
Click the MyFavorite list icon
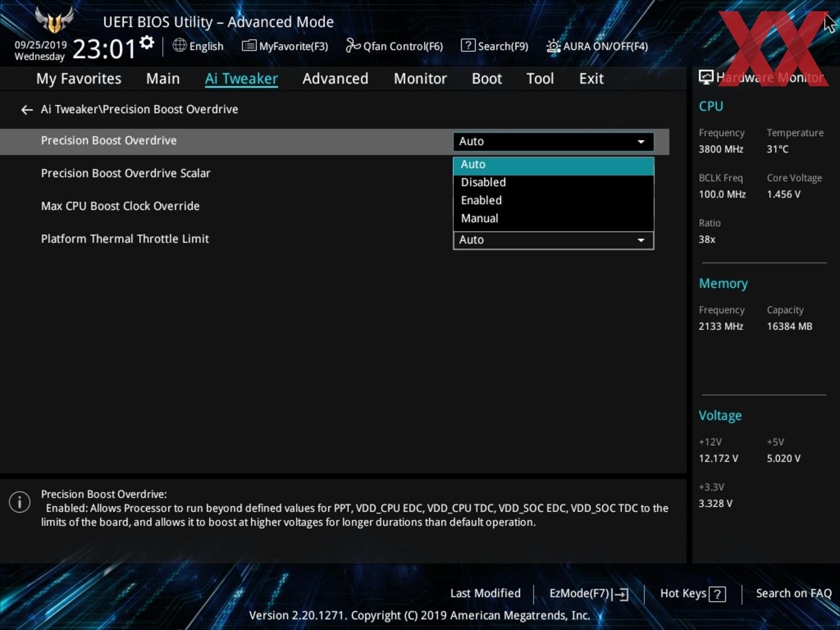[249, 46]
